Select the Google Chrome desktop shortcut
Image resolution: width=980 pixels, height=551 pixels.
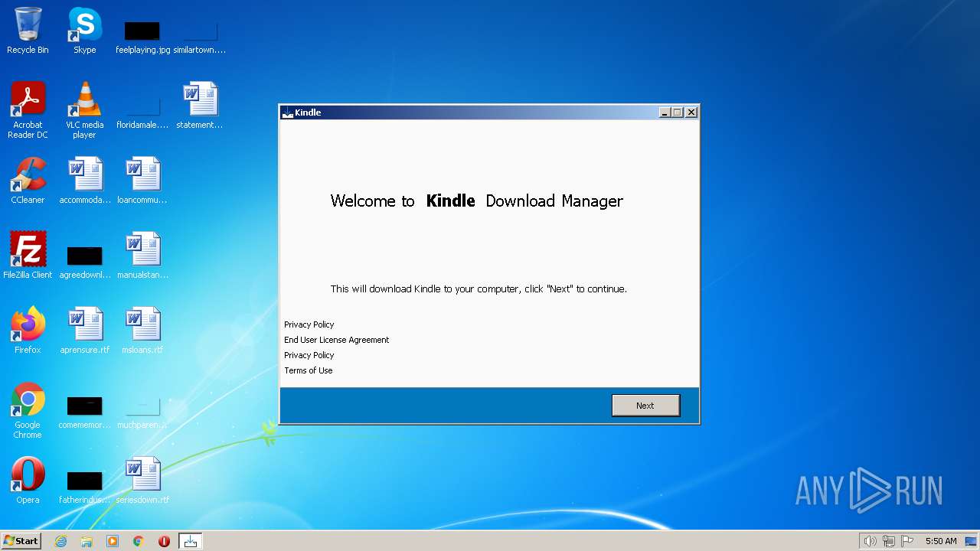point(28,410)
